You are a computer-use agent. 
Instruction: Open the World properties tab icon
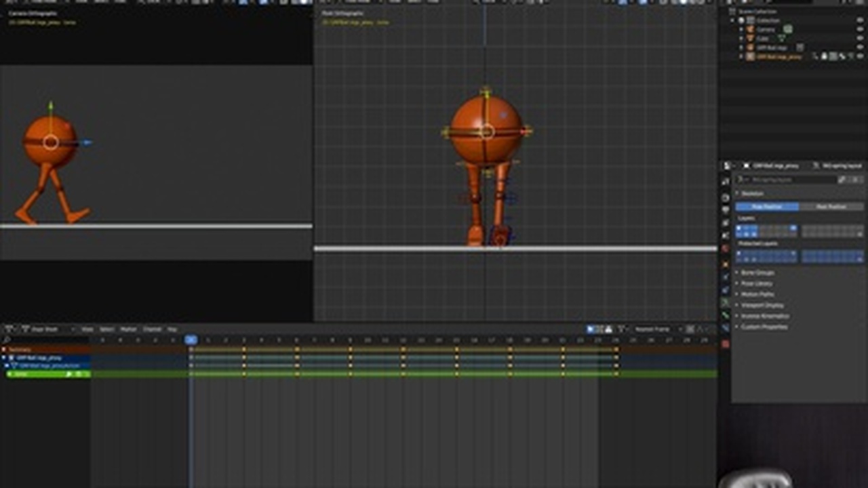point(725,249)
